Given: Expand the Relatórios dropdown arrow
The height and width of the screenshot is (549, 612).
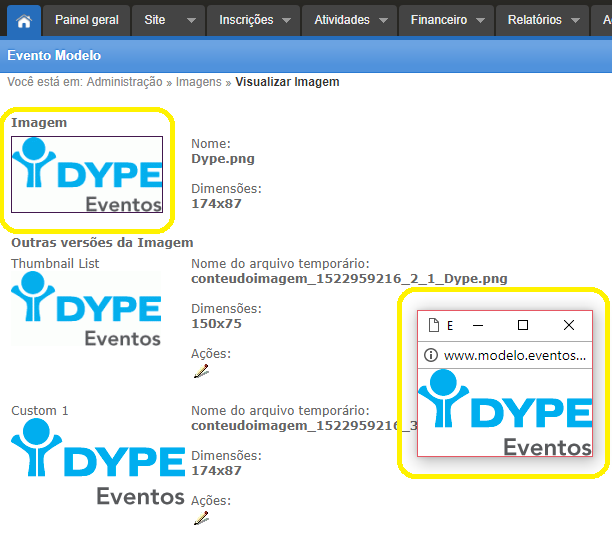Looking at the screenshot, I should click(x=575, y=20).
